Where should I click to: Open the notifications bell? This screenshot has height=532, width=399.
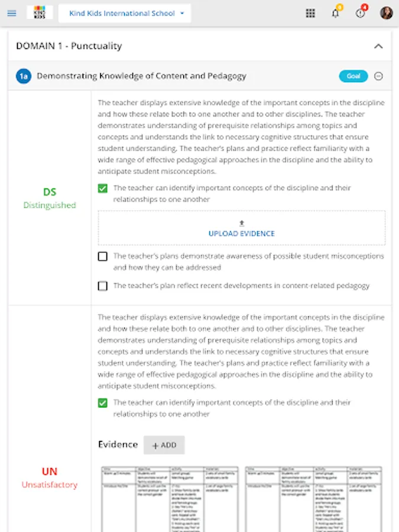[335, 13]
